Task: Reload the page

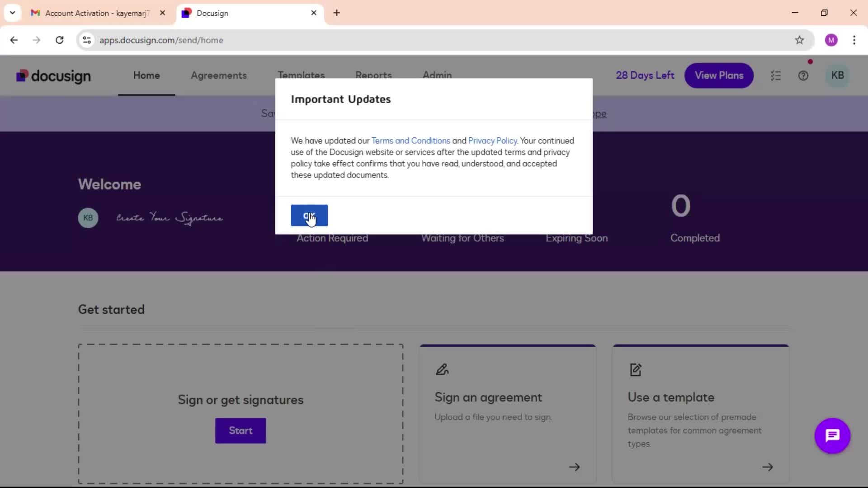Action: pos(60,40)
